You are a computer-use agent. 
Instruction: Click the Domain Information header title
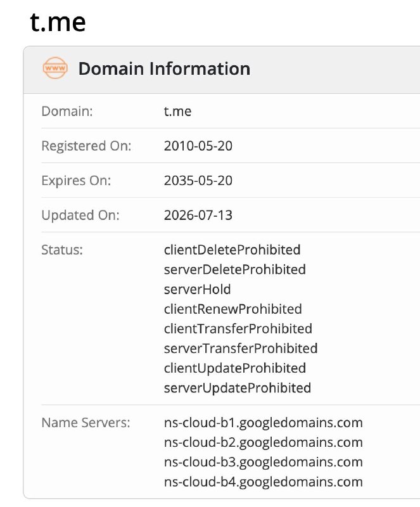164,68
